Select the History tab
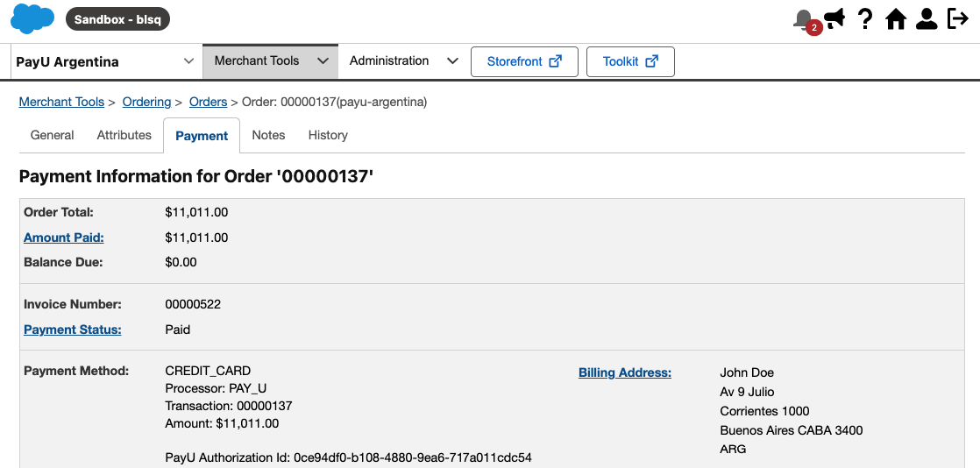980x468 pixels. 328,135
